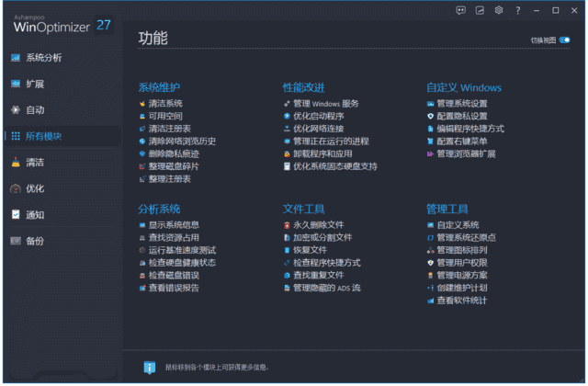The height and width of the screenshot is (386, 588).
Task: Click the 系统维护 category heading
Action: 159,87
